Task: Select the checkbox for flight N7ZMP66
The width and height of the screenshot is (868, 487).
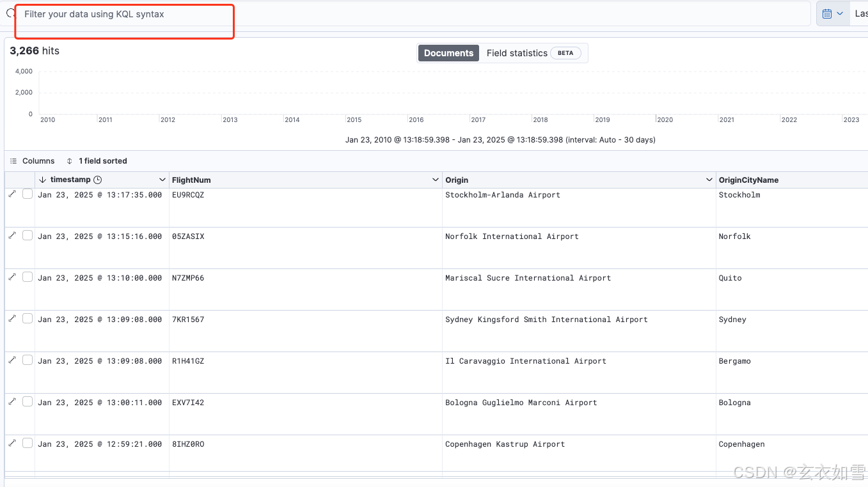Action: pyautogui.click(x=28, y=277)
